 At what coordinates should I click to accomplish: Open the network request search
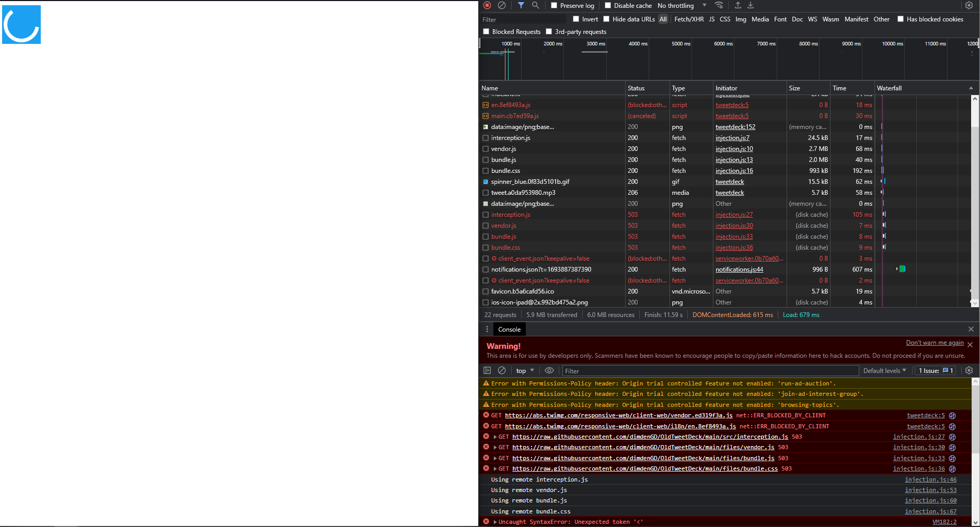(x=535, y=5)
